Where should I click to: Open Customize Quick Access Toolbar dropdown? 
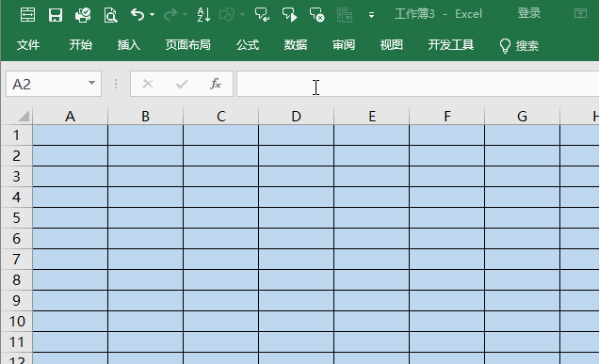[x=371, y=15]
